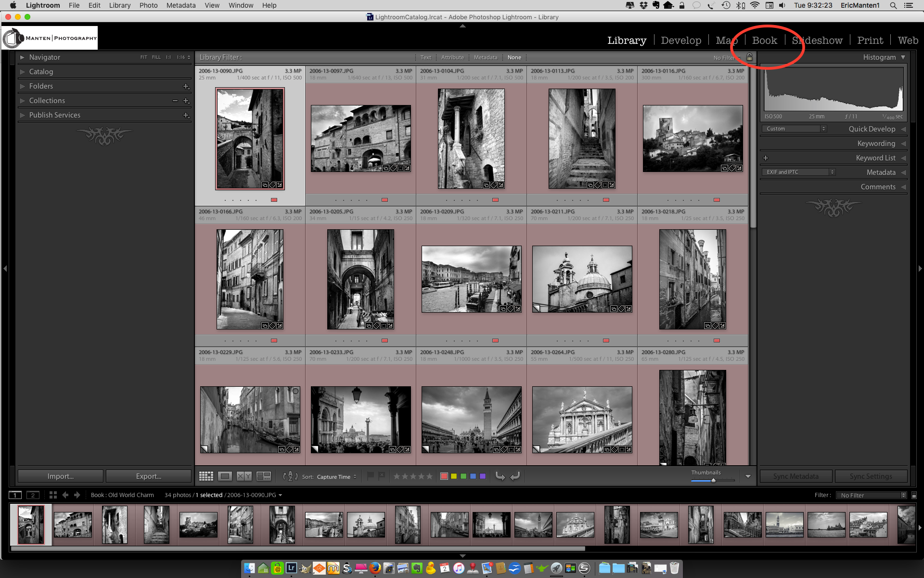Open Compare view (X|Y) icon

click(x=244, y=476)
